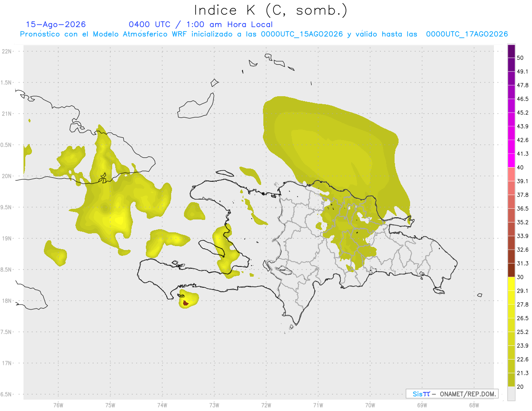Click colorbar label '43.9'
The image size is (532, 411).
tap(523, 126)
